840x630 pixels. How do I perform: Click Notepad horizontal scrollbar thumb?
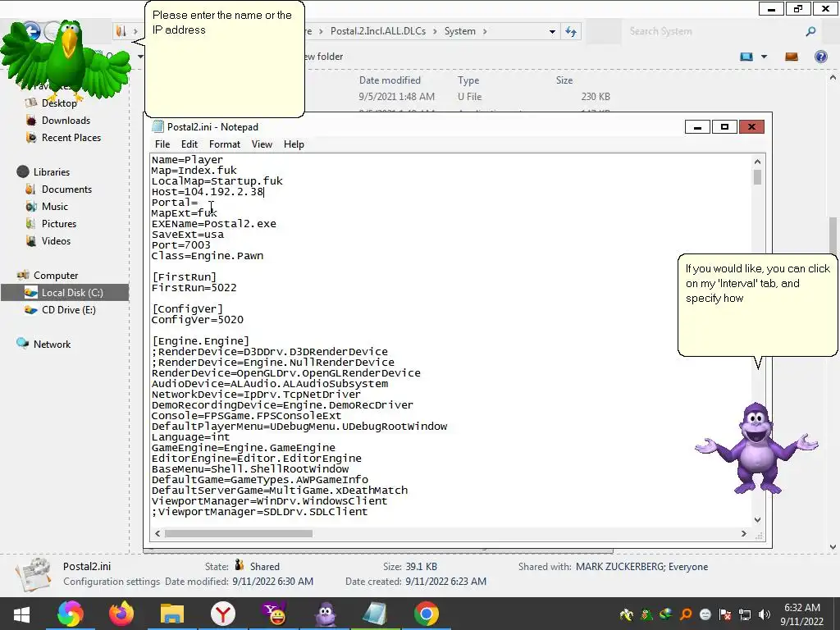tap(239, 533)
